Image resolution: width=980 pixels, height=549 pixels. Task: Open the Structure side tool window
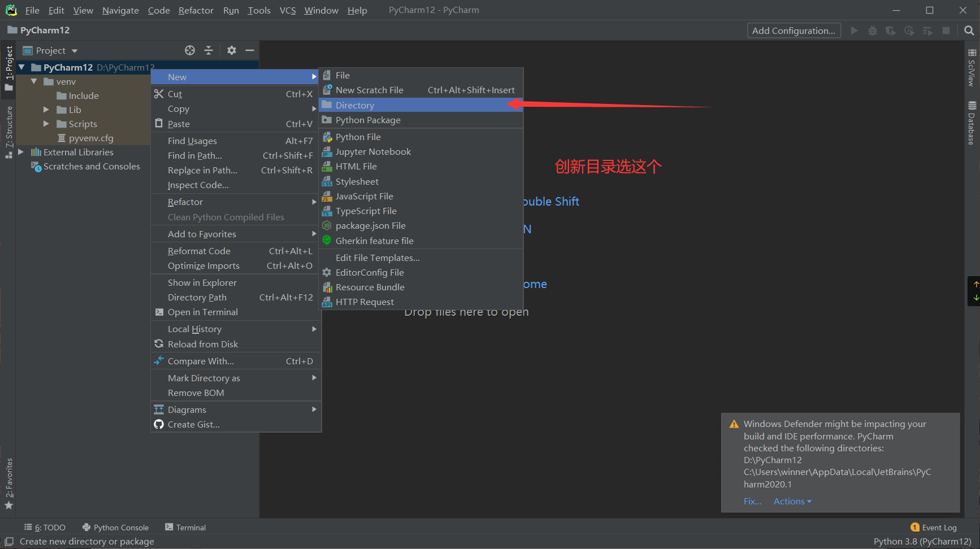[9, 132]
